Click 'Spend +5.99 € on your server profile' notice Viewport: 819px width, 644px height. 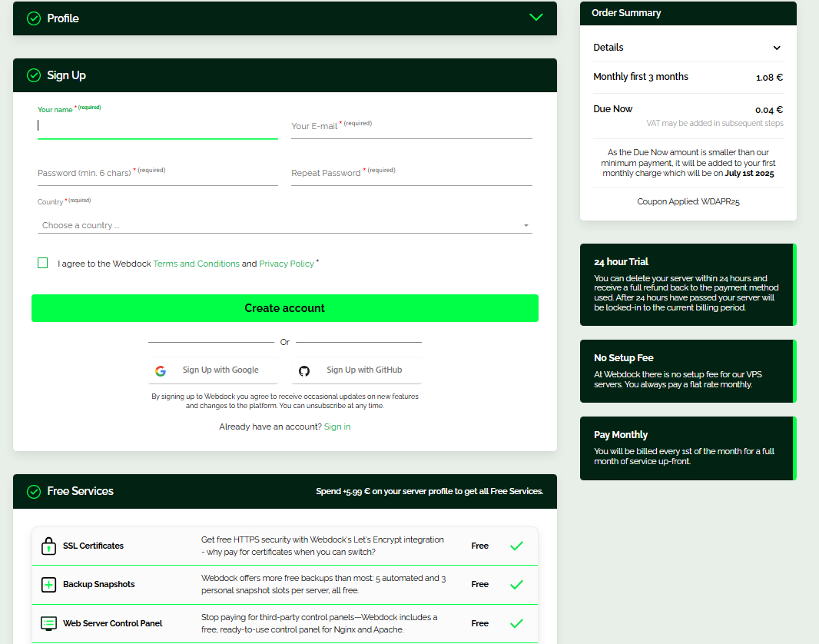[429, 492]
